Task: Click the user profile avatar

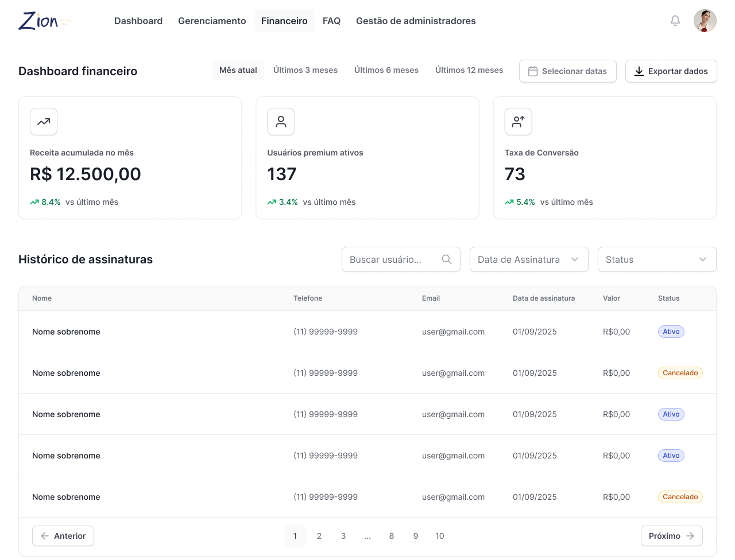Action: coord(705,20)
